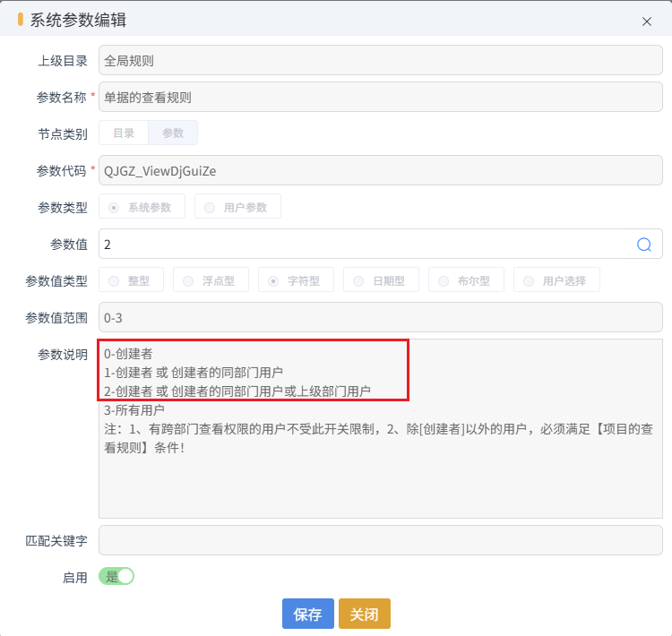This screenshot has width=672, height=636.
Task: Click the line "1-创建者 或 创建者的同部门用户"
Action: pyautogui.click(x=194, y=373)
